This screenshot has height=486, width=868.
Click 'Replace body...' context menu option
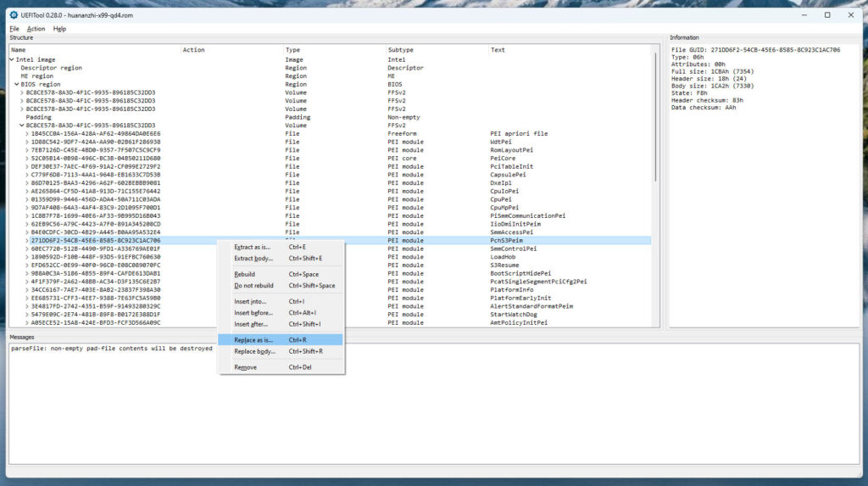pyautogui.click(x=253, y=351)
